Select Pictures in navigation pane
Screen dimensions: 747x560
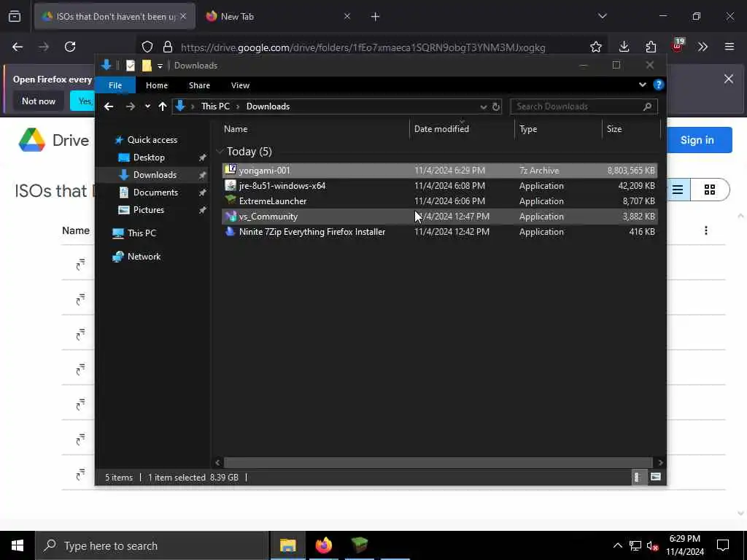[148, 209]
